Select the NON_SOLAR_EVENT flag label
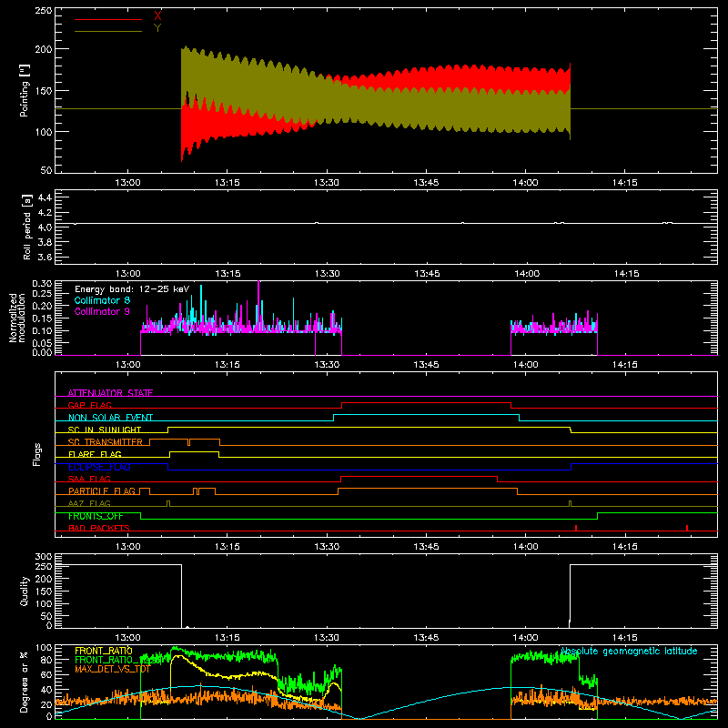The width and height of the screenshot is (728, 728). point(110,418)
